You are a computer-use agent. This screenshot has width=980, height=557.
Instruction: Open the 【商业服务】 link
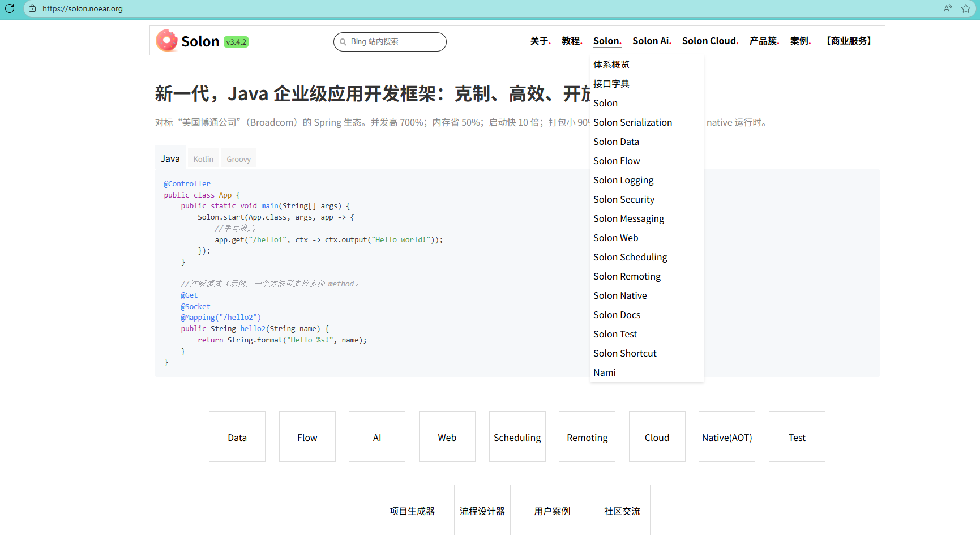(849, 41)
